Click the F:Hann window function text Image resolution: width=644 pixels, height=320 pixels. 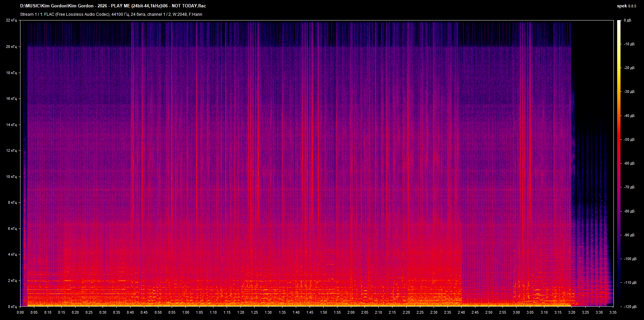pyautogui.click(x=196, y=14)
